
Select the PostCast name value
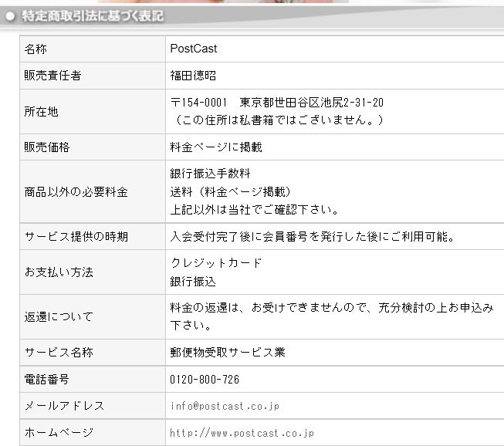pos(194,49)
